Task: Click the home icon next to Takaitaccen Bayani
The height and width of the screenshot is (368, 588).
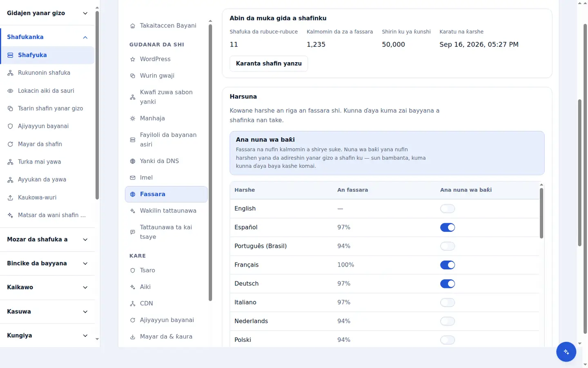Action: point(133,26)
